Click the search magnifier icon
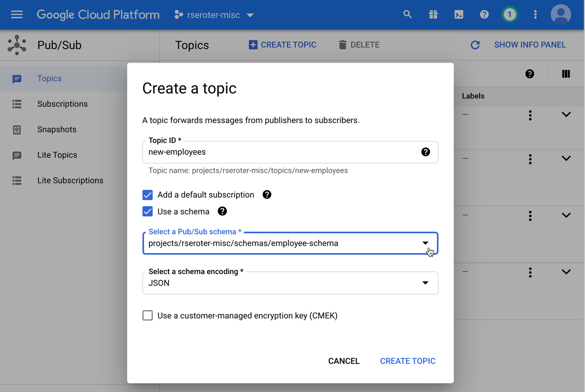The height and width of the screenshot is (392, 585). [x=407, y=15]
